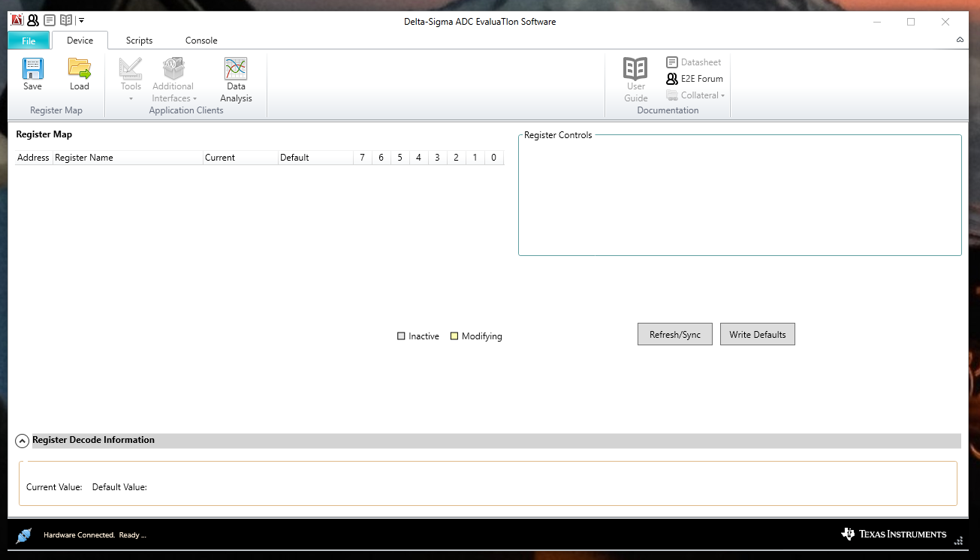
Task: Click the resize grip in the status bar
Action: pyautogui.click(x=958, y=540)
